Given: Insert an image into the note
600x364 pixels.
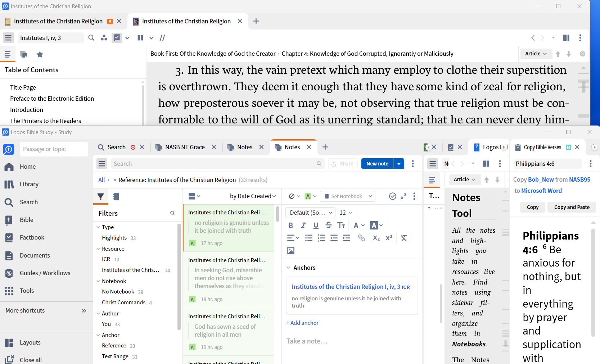Looking at the screenshot, I should click(x=291, y=250).
